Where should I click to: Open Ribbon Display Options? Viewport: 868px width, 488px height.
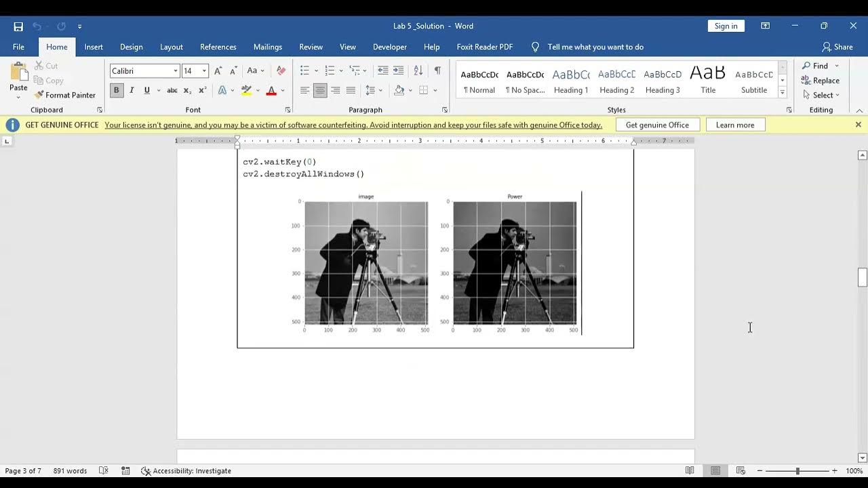point(765,26)
